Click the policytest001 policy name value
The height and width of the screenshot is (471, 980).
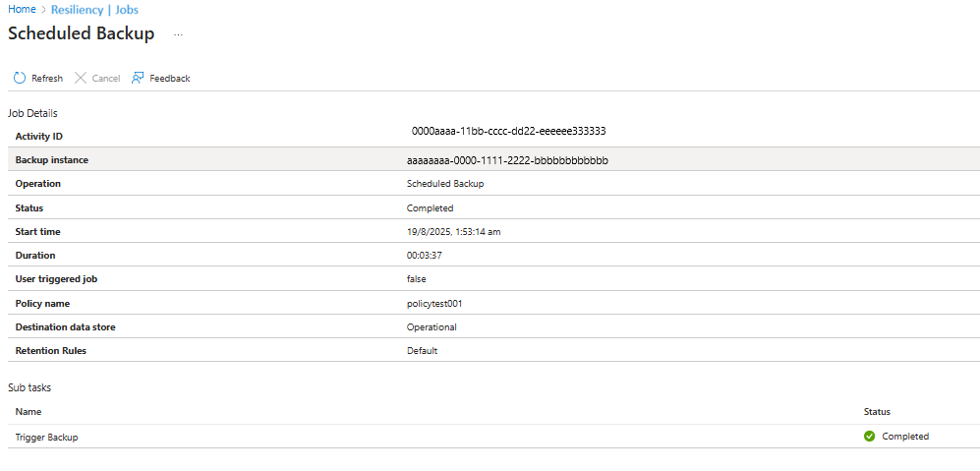click(435, 304)
